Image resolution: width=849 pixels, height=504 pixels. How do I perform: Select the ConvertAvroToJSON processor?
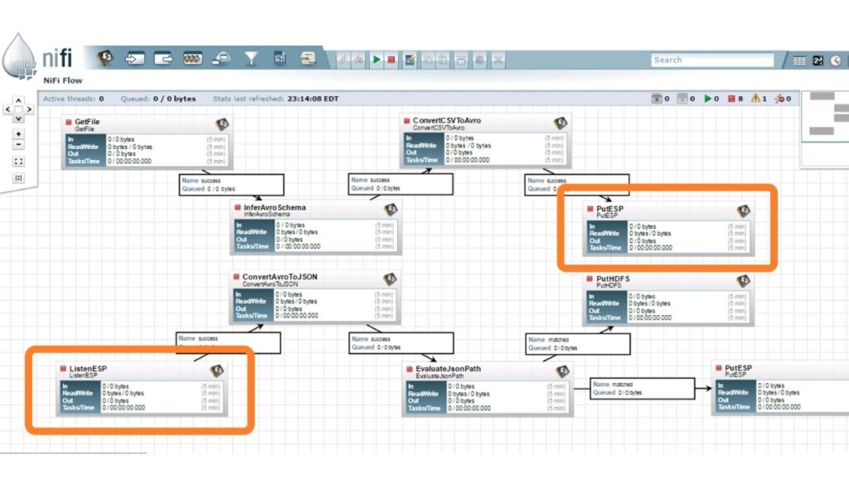coord(315,297)
